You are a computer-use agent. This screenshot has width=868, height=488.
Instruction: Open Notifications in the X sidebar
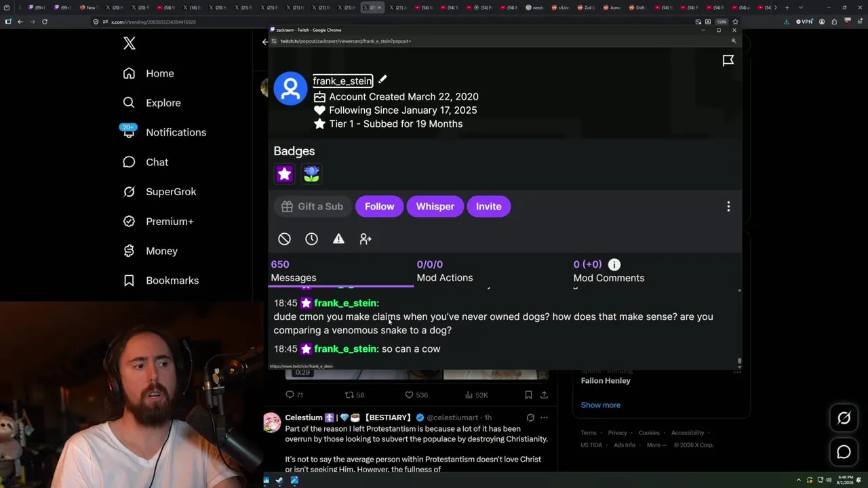tap(164, 132)
